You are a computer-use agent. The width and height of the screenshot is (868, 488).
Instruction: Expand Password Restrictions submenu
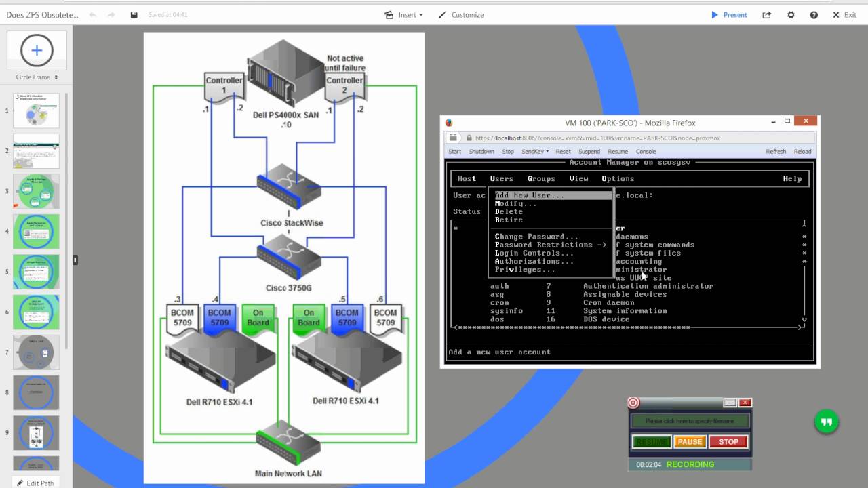pos(551,245)
